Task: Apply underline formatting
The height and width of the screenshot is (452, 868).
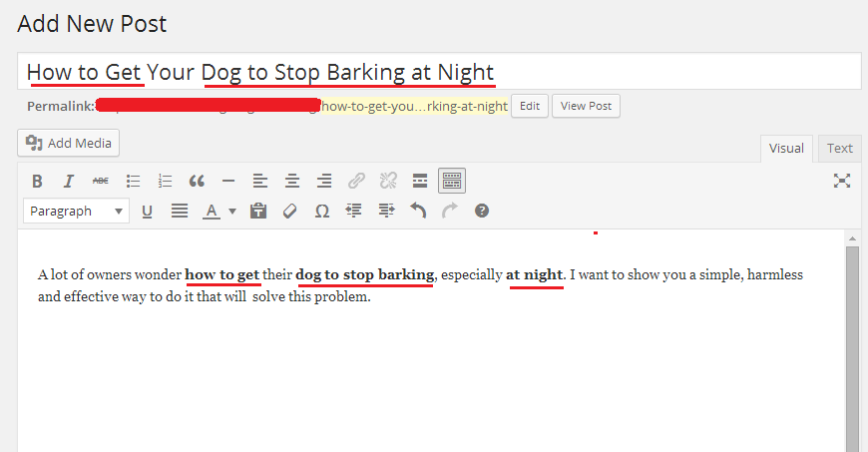Action: coord(147,212)
